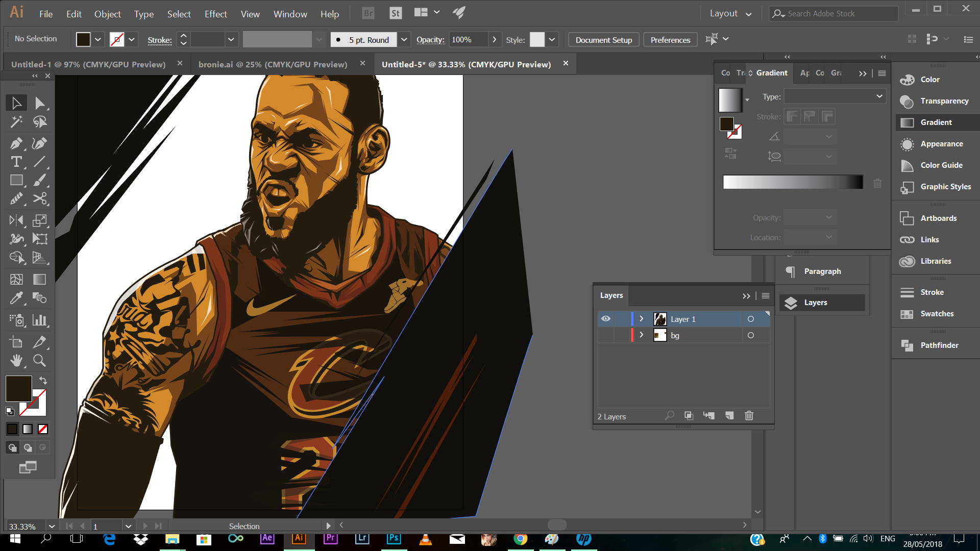Open the Type menu
980x551 pixels.
click(143, 14)
